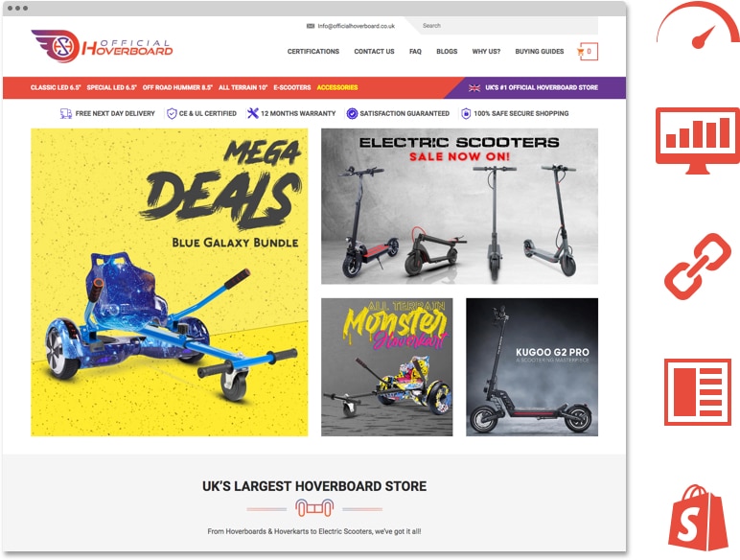Click the Official Hoverboard logo
This screenshot has height=560, width=740.
[102, 46]
